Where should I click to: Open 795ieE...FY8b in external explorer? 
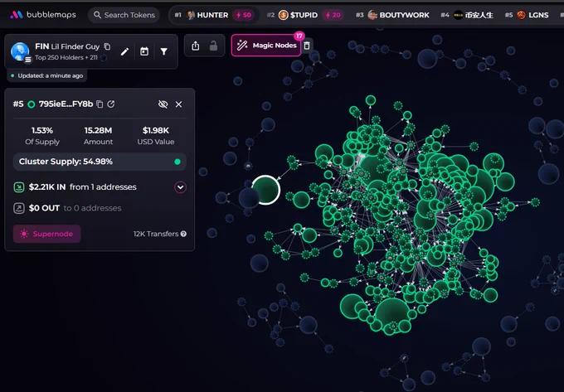tap(111, 104)
